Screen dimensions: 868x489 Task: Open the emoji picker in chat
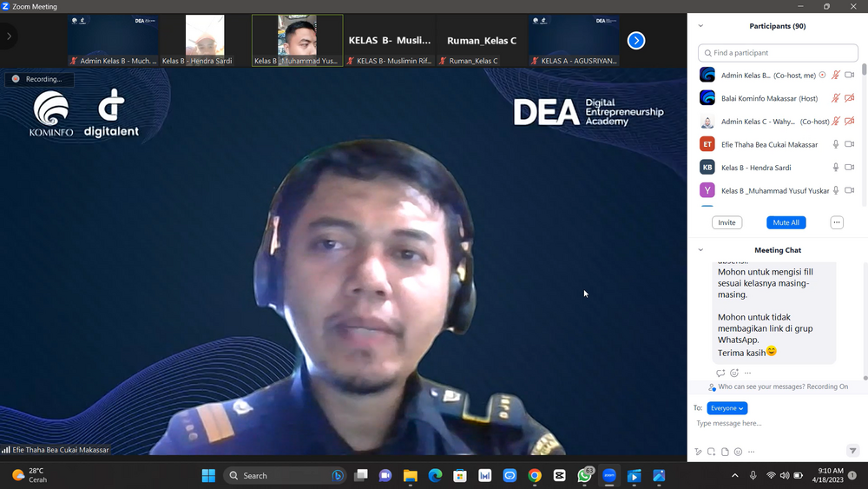click(738, 452)
